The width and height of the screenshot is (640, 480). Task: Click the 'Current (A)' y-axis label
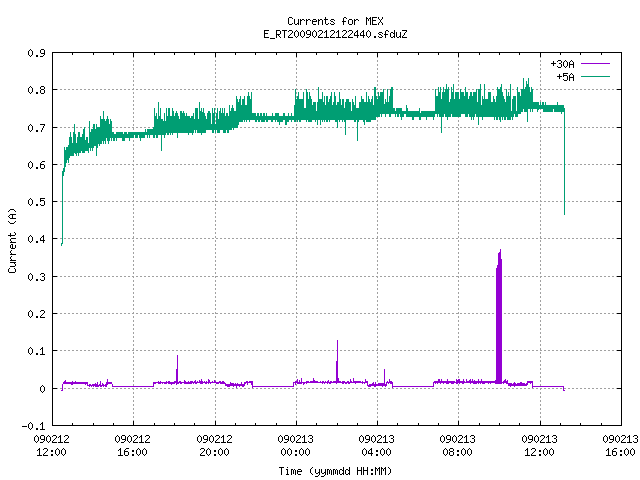coord(12,240)
